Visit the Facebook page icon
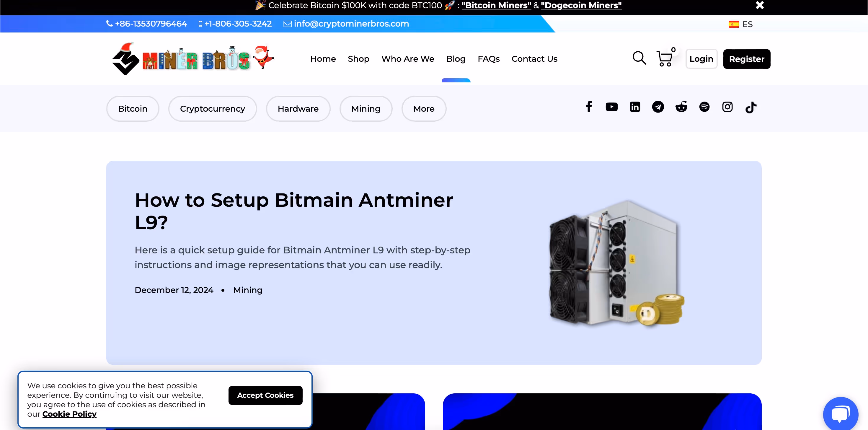Screen dimensions: 868x430 tap(589, 107)
